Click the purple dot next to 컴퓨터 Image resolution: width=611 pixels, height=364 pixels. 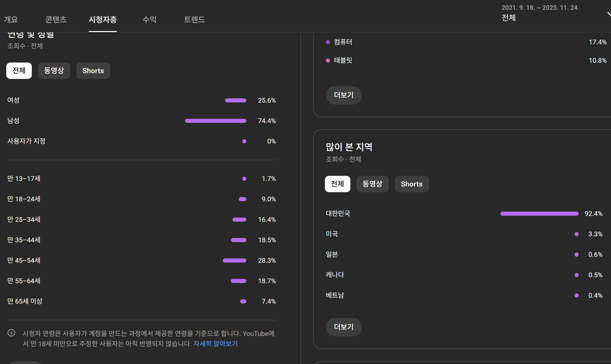pos(328,42)
